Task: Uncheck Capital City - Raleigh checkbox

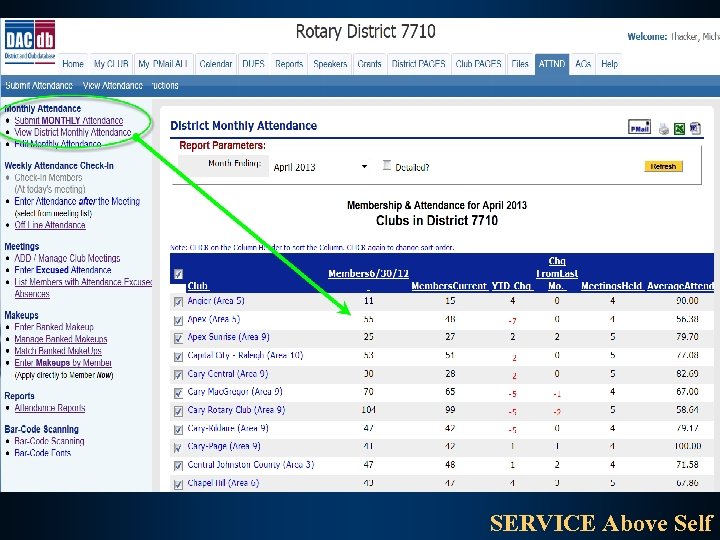Action: 178,357
